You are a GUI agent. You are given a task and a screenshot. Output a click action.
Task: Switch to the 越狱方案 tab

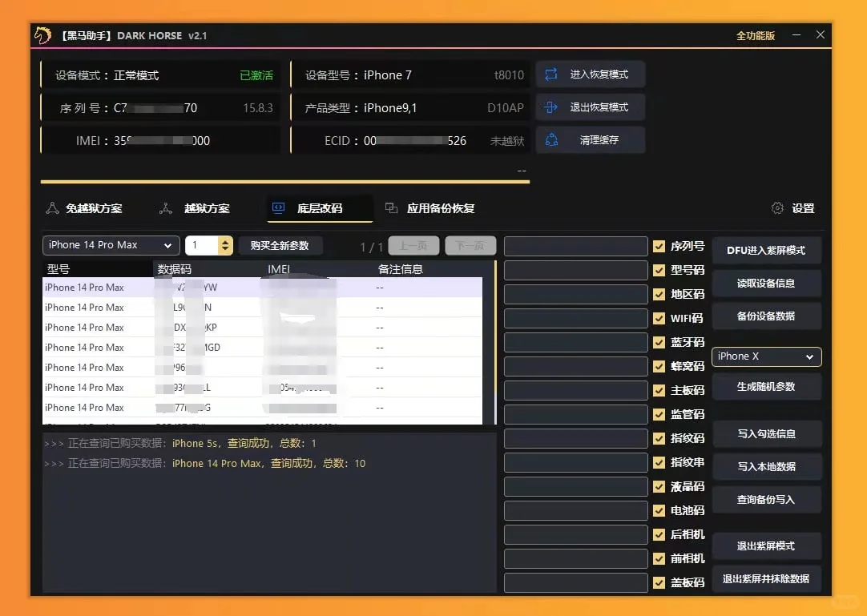point(196,208)
